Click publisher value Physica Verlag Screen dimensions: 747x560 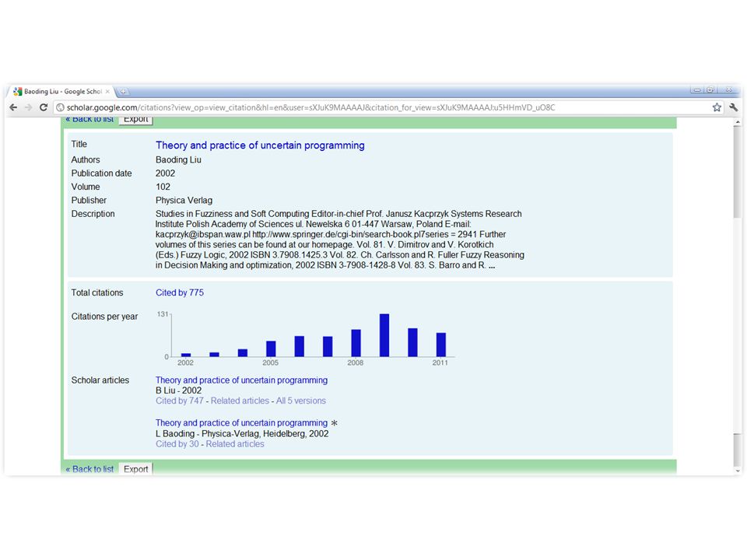(x=184, y=201)
